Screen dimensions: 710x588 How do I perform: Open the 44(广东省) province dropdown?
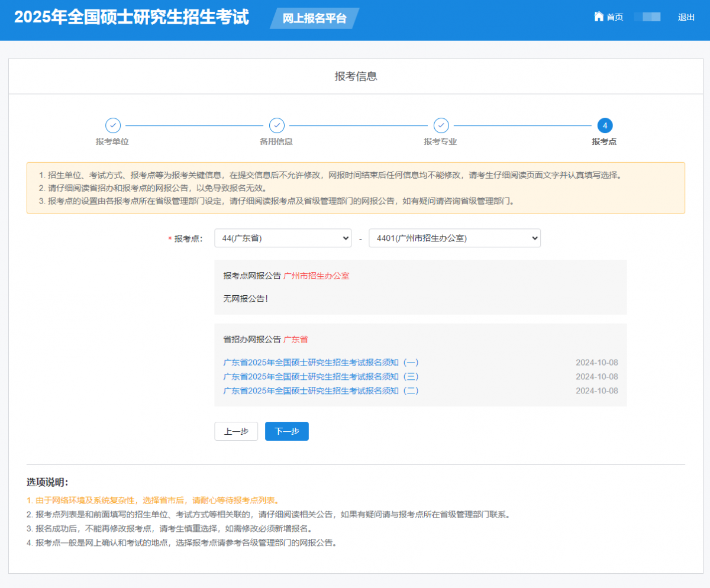283,238
